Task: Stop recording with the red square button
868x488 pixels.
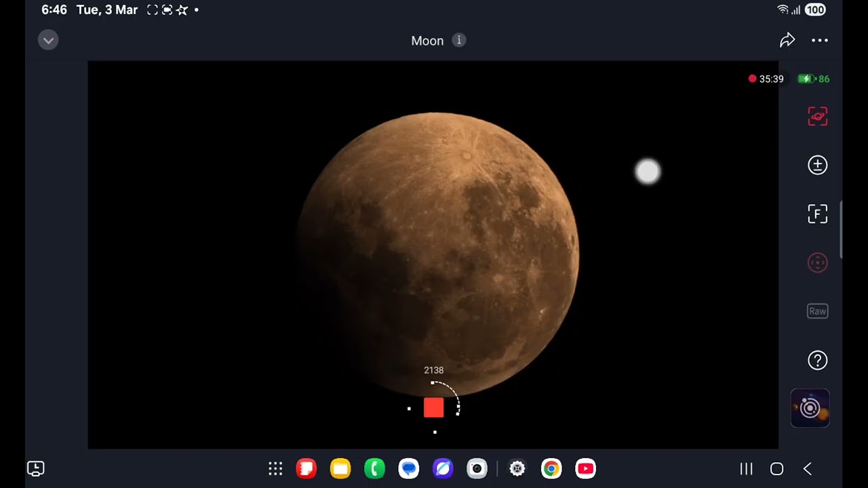Action: tap(434, 407)
